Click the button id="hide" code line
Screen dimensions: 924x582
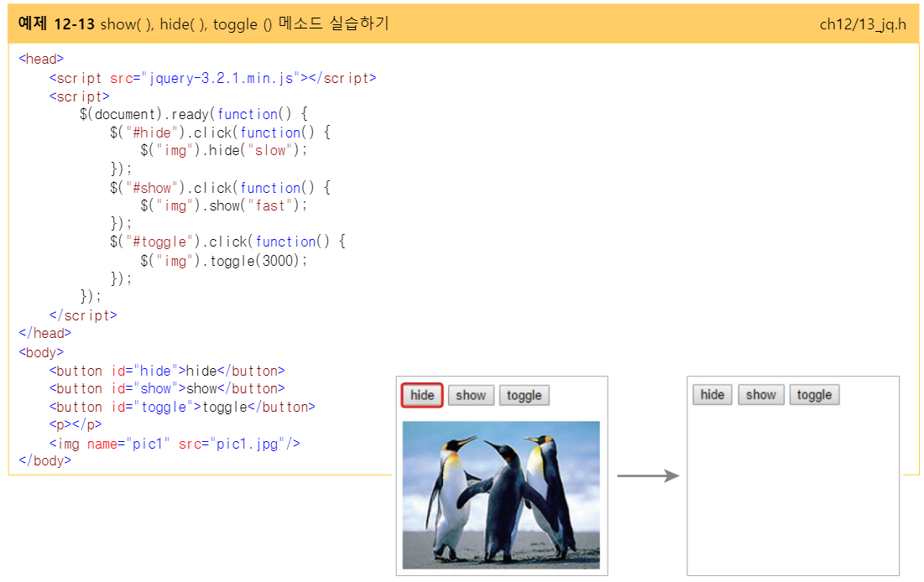click(167, 371)
